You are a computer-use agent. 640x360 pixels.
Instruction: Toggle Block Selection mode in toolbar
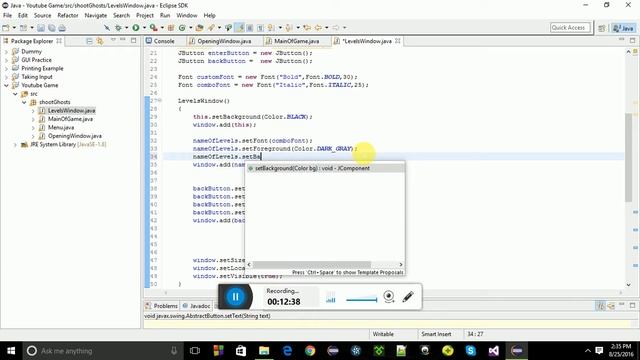250,28
